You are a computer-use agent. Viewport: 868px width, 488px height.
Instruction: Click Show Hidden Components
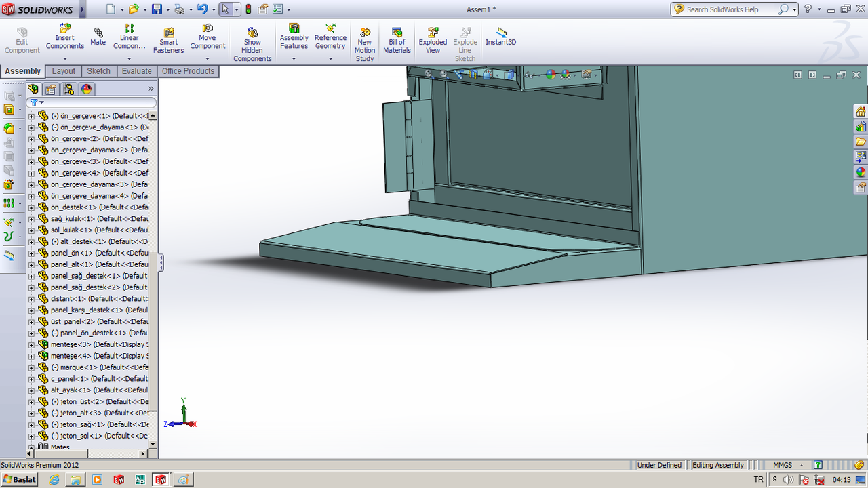(x=252, y=45)
